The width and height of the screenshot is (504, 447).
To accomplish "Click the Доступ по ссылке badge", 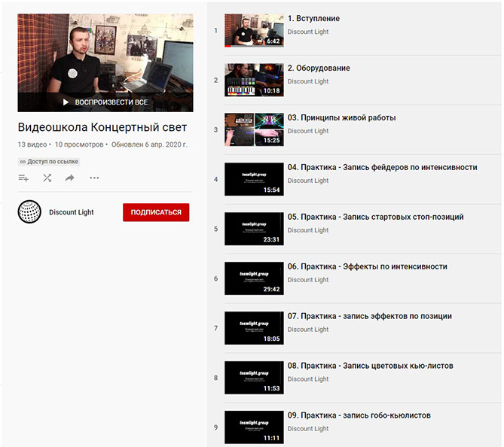I will click(49, 161).
